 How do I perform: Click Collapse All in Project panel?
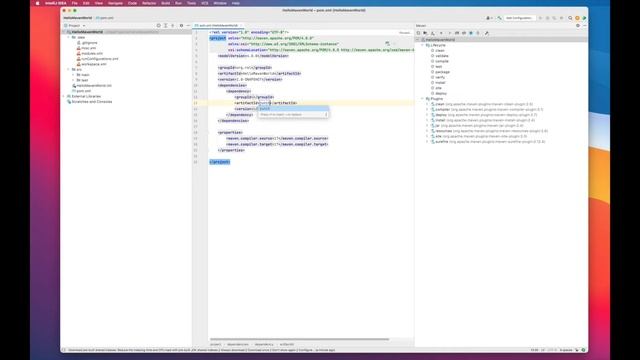click(172, 26)
